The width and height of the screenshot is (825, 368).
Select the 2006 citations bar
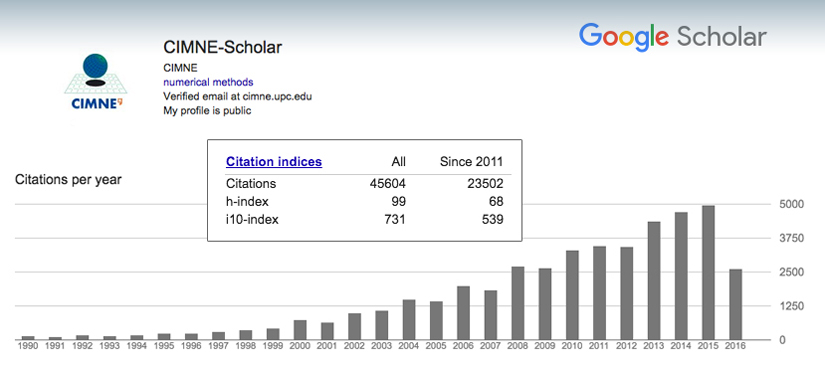[463, 313]
